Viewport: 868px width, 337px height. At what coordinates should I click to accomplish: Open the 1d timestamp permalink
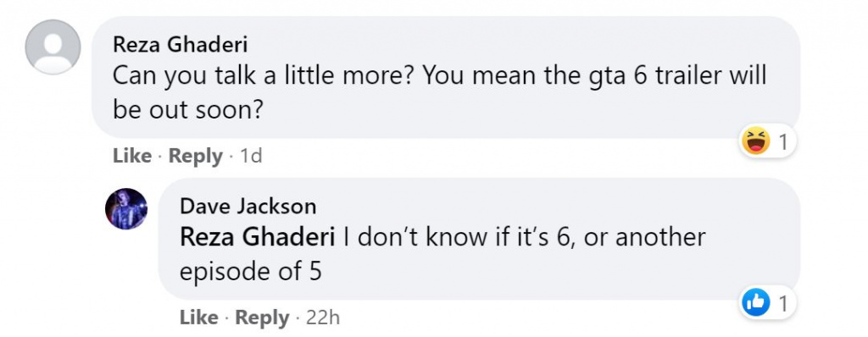[x=251, y=156]
